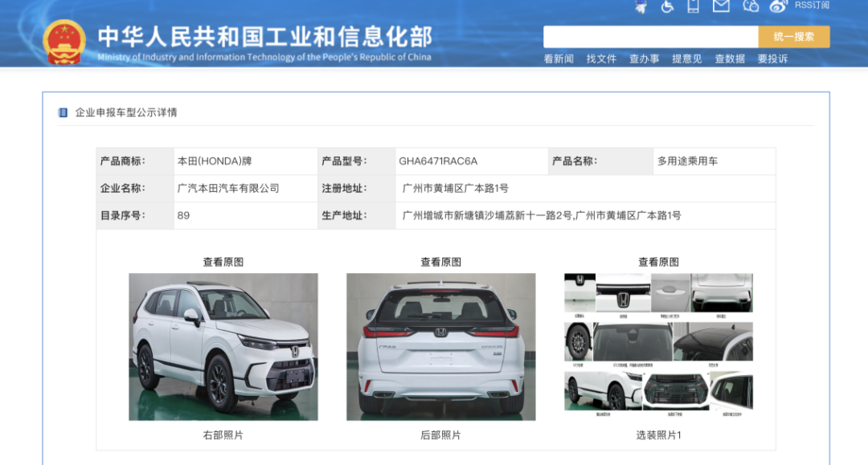The width and height of the screenshot is (868, 465).
Task: Click the 注册地址 label cell
Action: [x=357, y=189]
